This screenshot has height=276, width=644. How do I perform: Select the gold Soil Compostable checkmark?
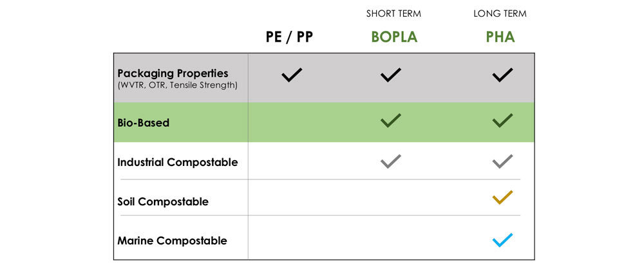(x=502, y=198)
